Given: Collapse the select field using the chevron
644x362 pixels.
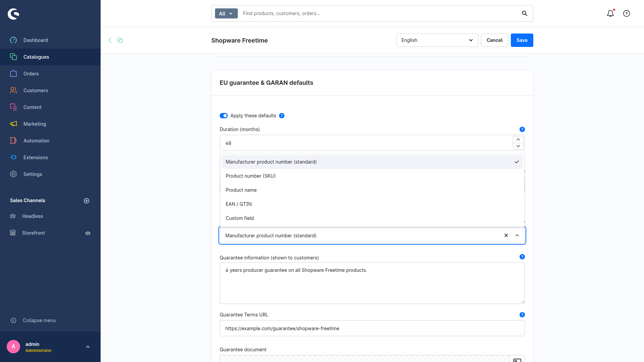Looking at the screenshot, I should (517, 236).
